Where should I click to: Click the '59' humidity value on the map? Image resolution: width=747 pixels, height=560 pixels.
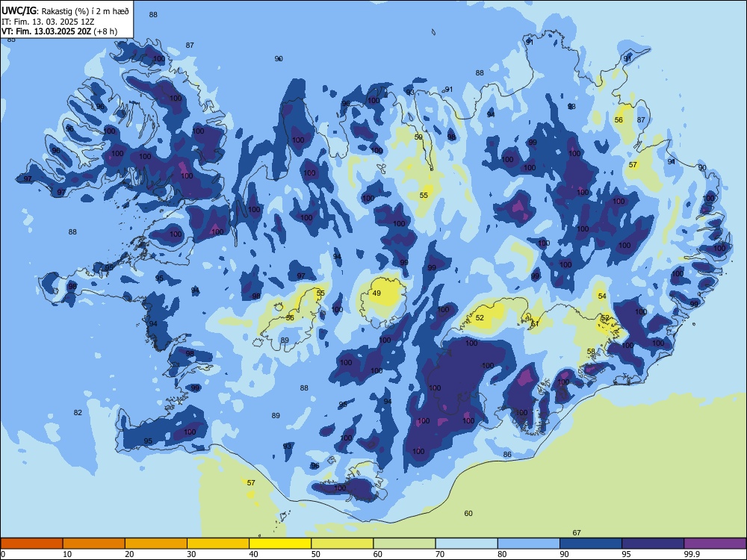pyautogui.click(x=418, y=137)
